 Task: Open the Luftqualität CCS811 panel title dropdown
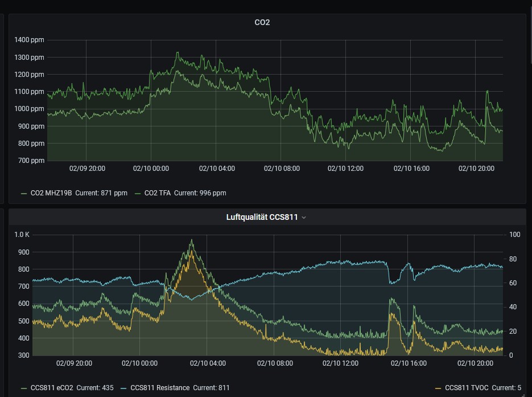click(262, 217)
